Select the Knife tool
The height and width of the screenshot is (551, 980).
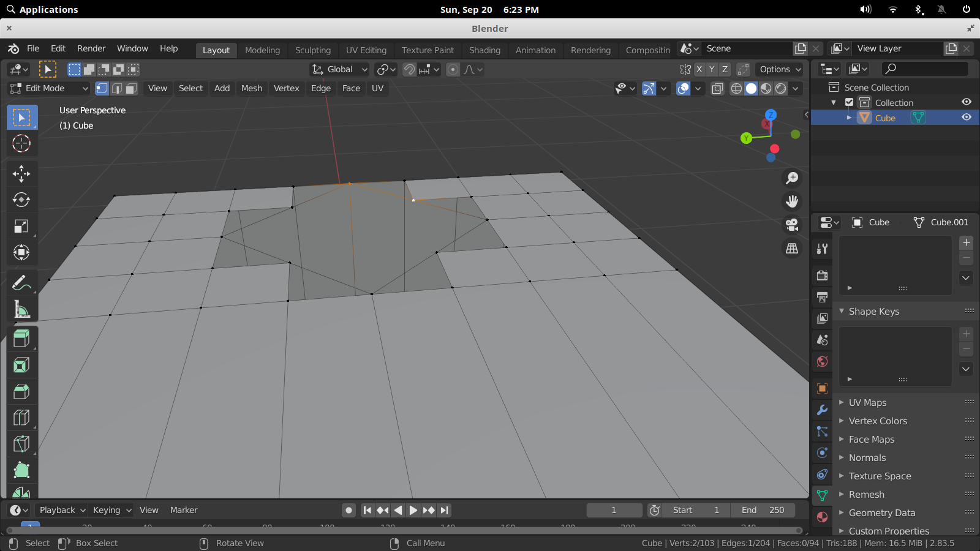(x=21, y=444)
